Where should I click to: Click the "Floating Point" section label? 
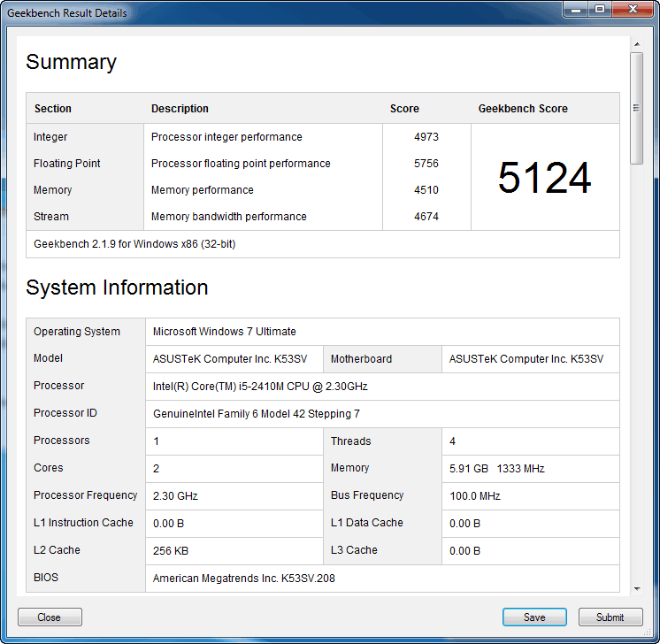point(67,164)
